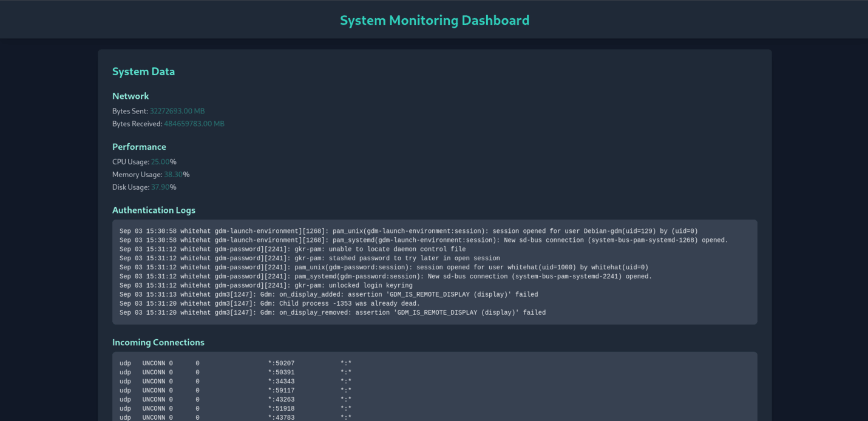Screen dimensions: 868x421
Task: Click log line 'unable to locate daemon control file'
Action: [293, 249]
